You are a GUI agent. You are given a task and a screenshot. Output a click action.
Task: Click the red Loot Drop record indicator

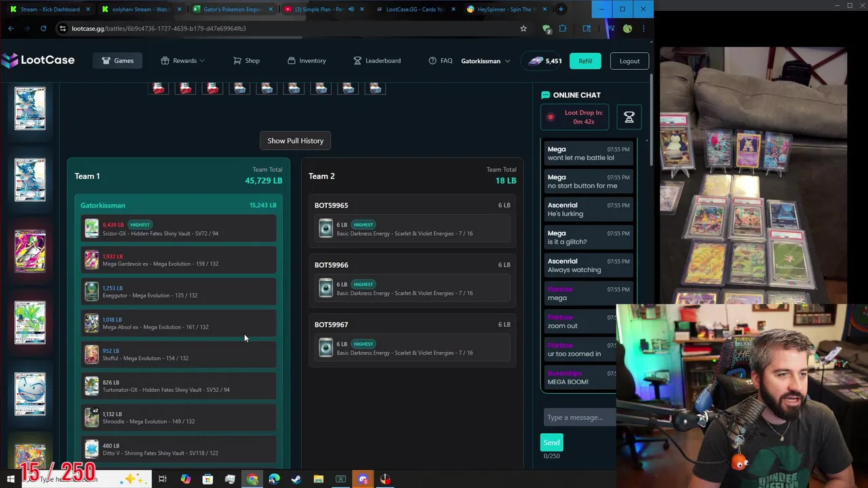pyautogui.click(x=551, y=117)
